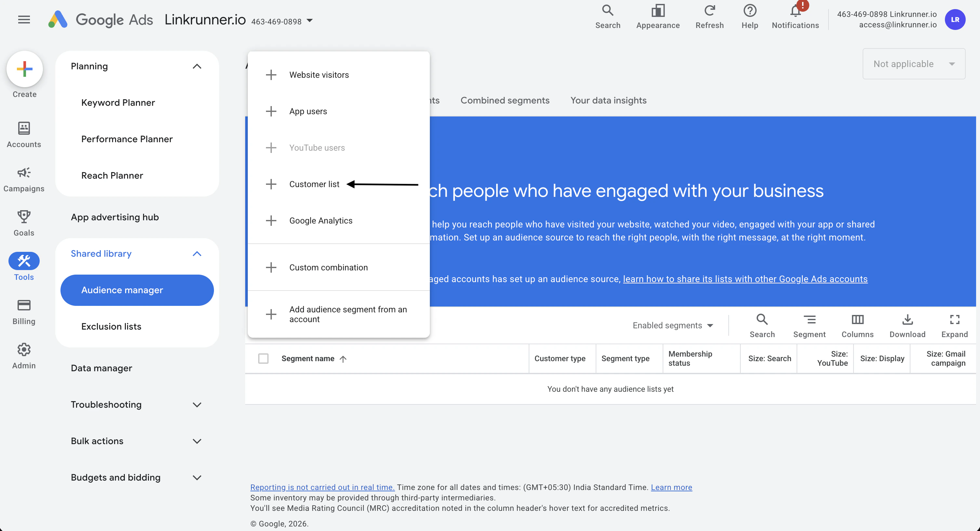Open Billing card icon in sidebar

click(24, 305)
